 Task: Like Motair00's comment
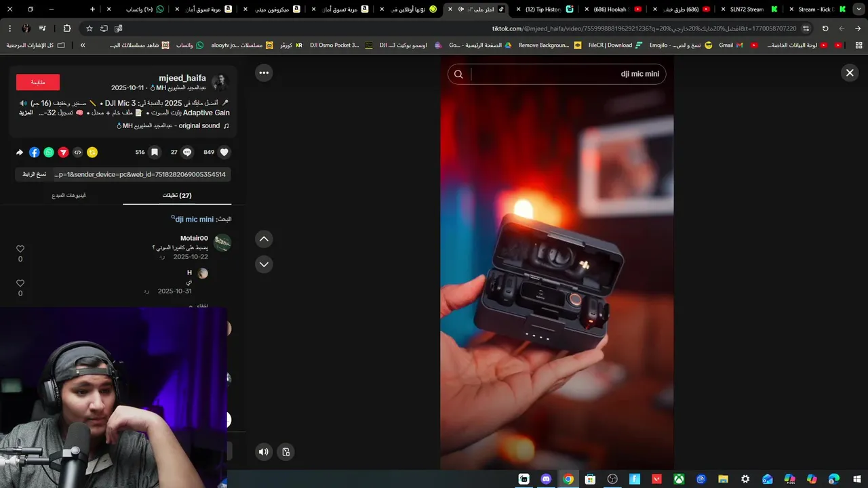(20, 249)
